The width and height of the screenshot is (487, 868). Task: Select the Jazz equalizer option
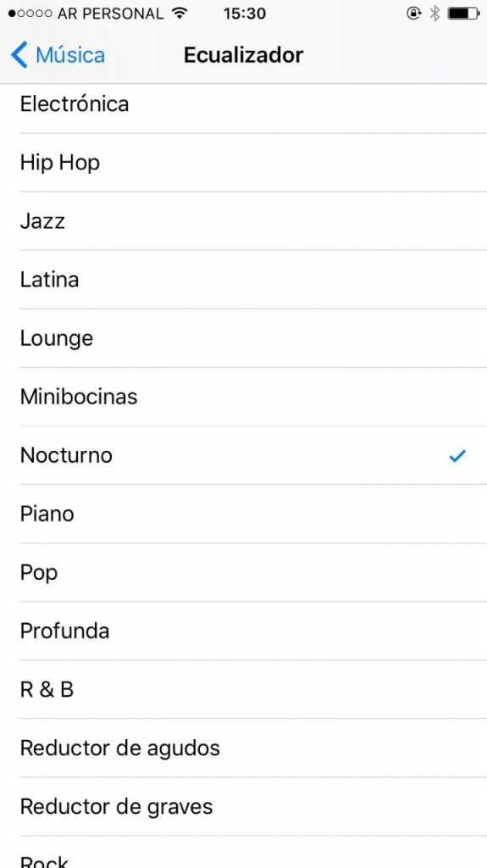click(x=244, y=221)
